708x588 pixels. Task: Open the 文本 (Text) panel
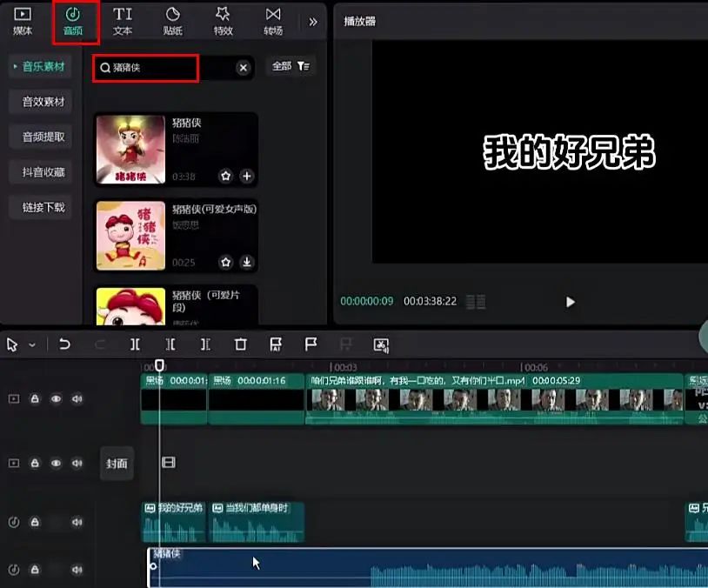click(122, 22)
